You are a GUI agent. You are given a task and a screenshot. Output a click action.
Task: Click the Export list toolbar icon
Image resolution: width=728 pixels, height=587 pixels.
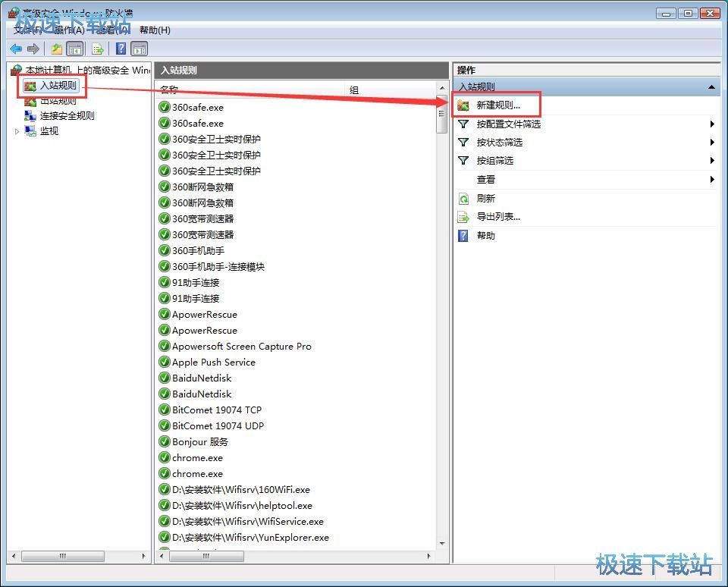tap(98, 49)
